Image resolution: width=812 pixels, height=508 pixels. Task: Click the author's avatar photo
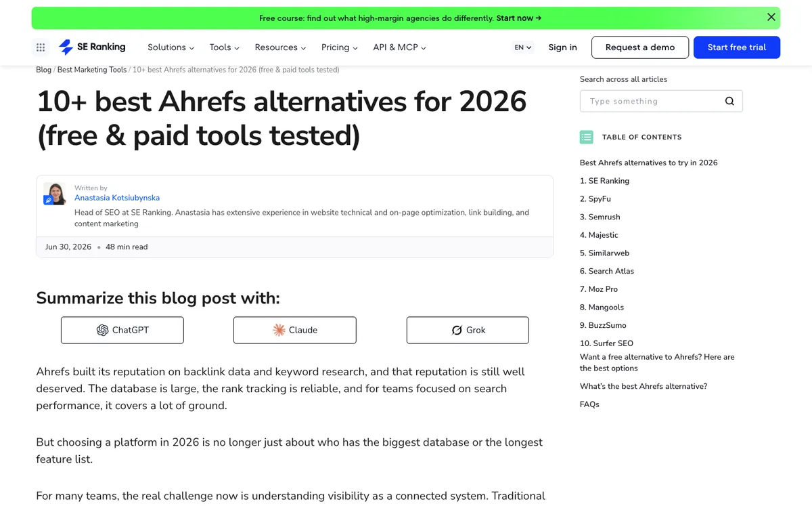[x=55, y=194]
